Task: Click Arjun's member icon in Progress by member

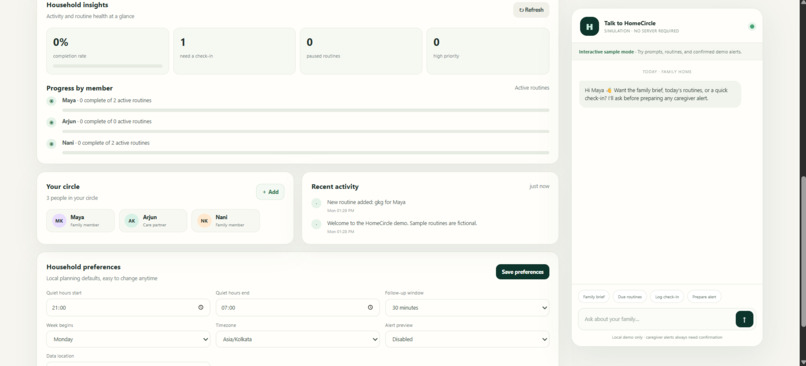Action: 51,122
